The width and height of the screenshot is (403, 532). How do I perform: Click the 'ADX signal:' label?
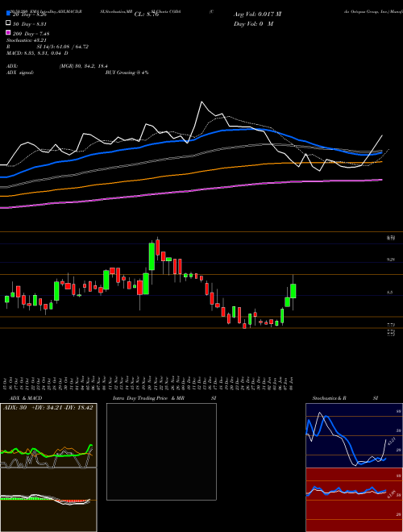(19, 73)
